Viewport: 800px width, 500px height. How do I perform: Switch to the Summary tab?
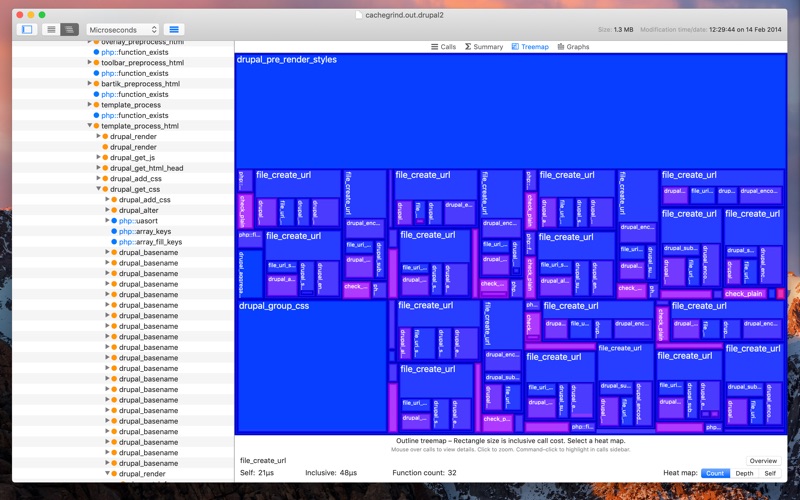(x=484, y=46)
